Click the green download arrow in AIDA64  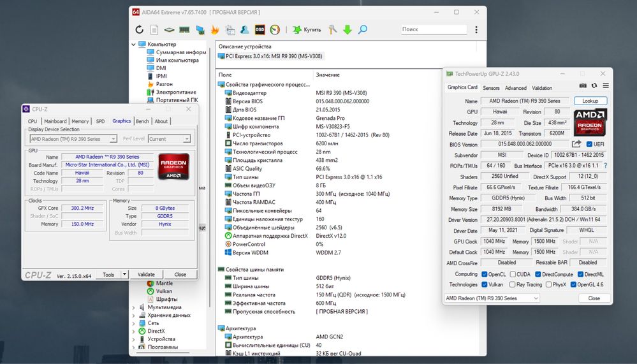[x=348, y=29]
